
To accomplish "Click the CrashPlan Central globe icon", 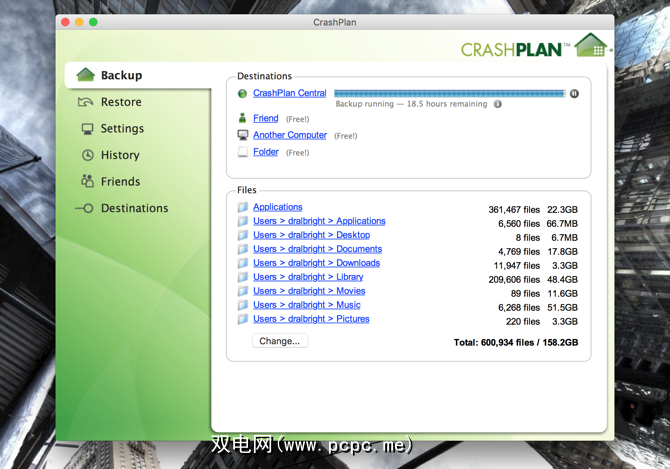I will coord(242,94).
